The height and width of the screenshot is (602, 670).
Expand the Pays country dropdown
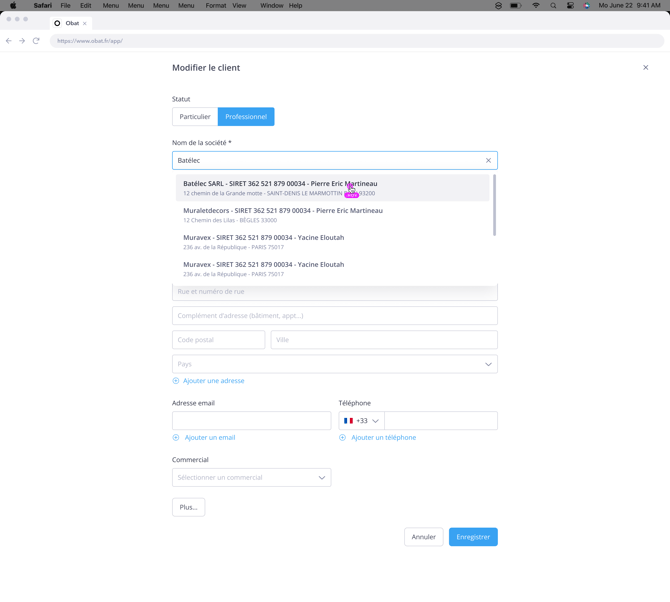(488, 364)
